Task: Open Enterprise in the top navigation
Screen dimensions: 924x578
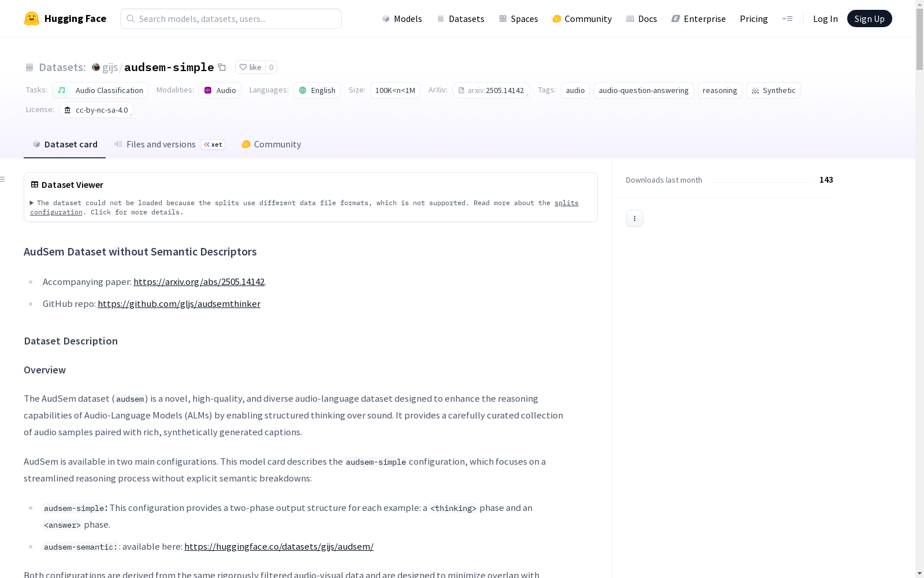Action: tap(699, 18)
